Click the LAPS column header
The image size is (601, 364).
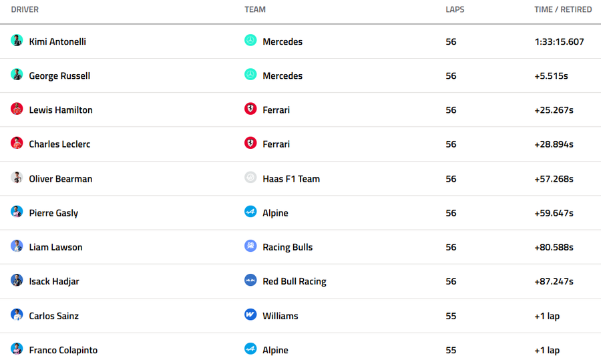pyautogui.click(x=455, y=10)
